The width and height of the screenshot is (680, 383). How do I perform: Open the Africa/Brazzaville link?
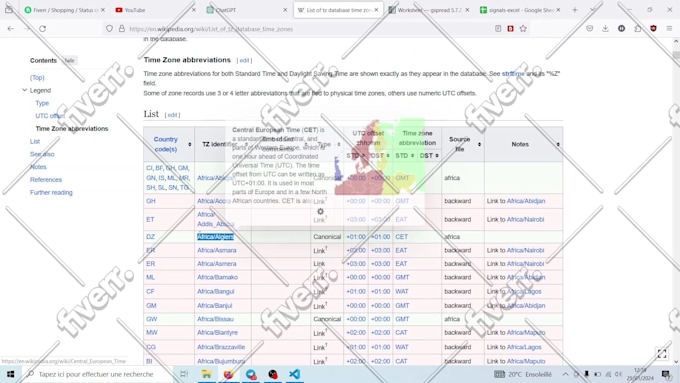pos(221,347)
